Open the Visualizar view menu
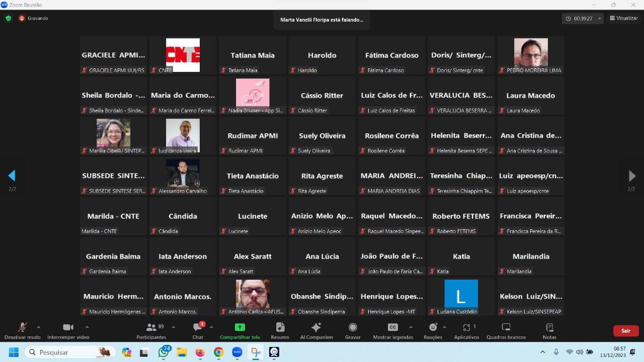 point(624,18)
